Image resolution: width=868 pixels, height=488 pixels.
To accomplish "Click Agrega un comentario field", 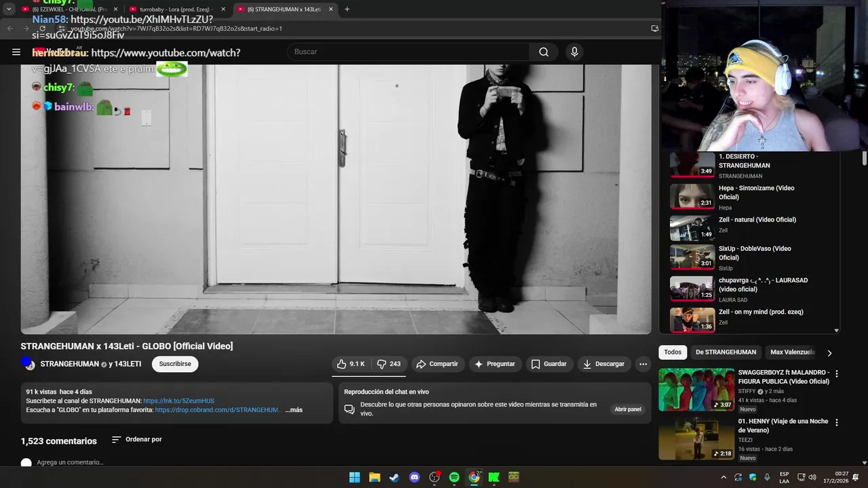I will [71, 462].
